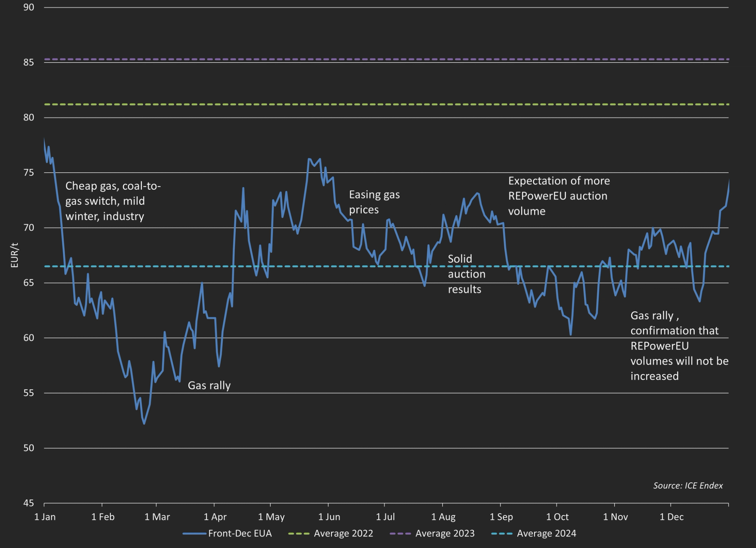The height and width of the screenshot is (548, 756).
Task: Click the 'Average 2024' legend entry
Action: point(534,533)
